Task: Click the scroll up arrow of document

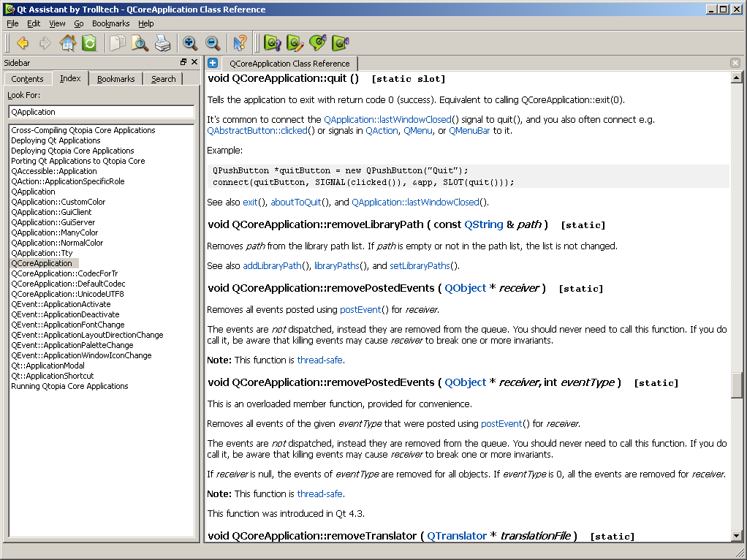Action: tap(737, 77)
